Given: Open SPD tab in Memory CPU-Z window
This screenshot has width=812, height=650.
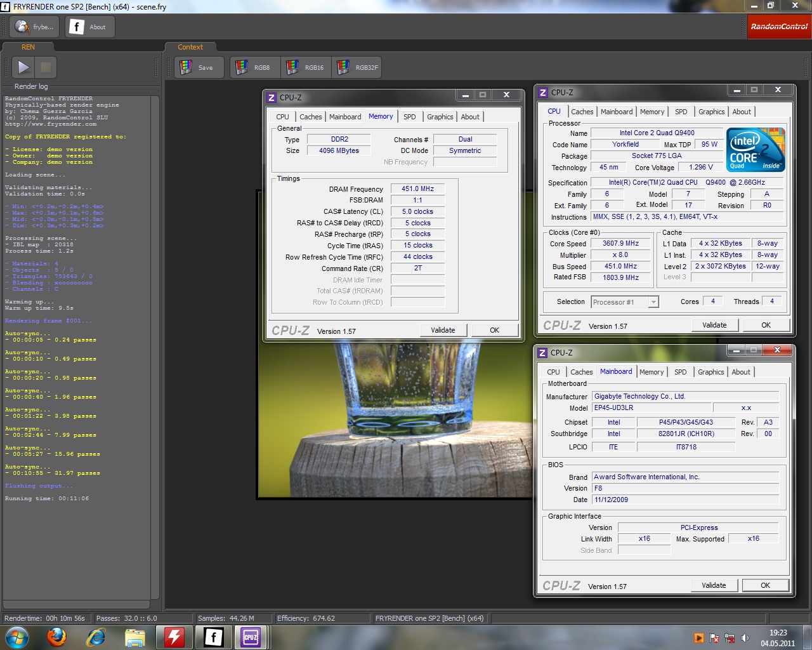Looking at the screenshot, I should pyautogui.click(x=410, y=117).
